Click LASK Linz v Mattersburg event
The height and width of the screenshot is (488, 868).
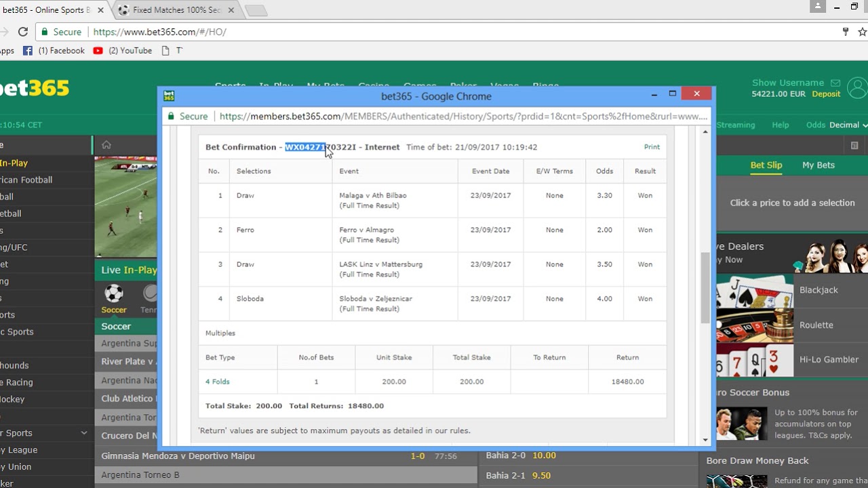381,264
